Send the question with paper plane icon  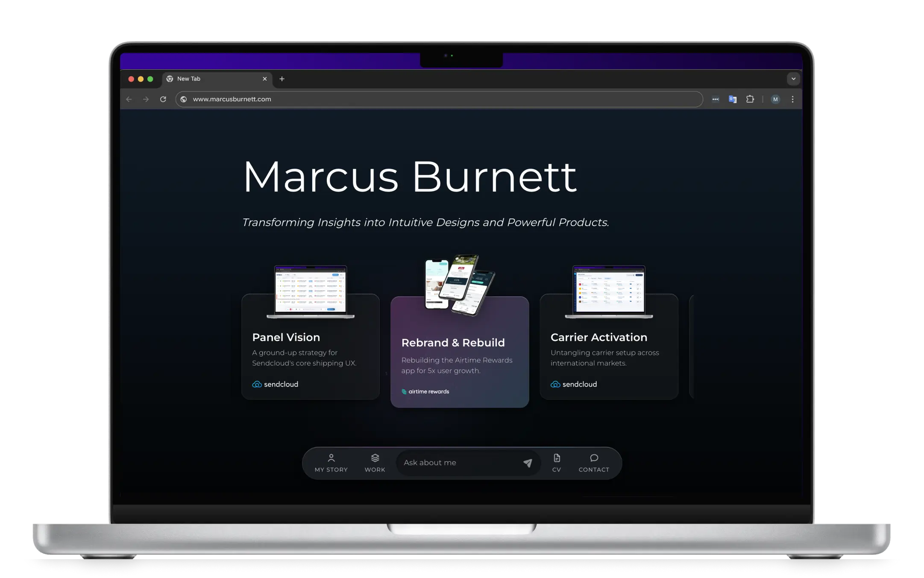[528, 463]
